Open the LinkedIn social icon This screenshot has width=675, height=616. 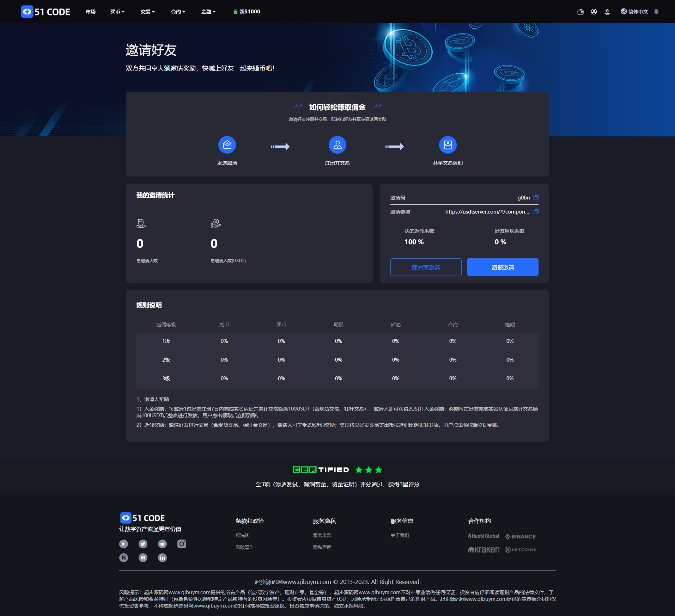click(163, 558)
